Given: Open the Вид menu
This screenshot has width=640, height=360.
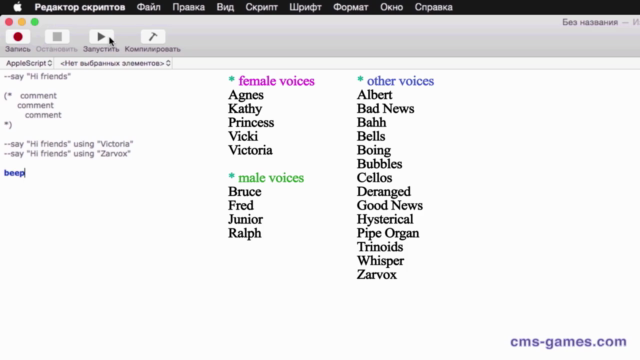Looking at the screenshot, I should click(225, 7).
